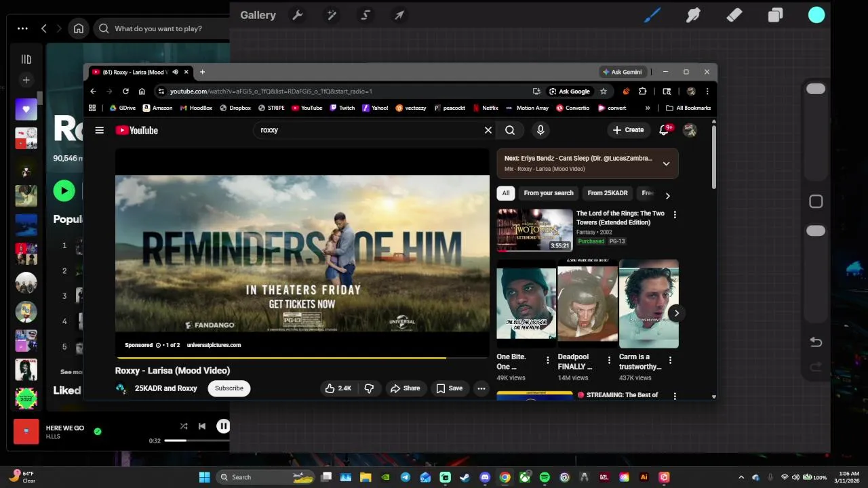Image resolution: width=868 pixels, height=488 pixels.
Task: Click the Chrome address bar URL
Action: point(271,91)
